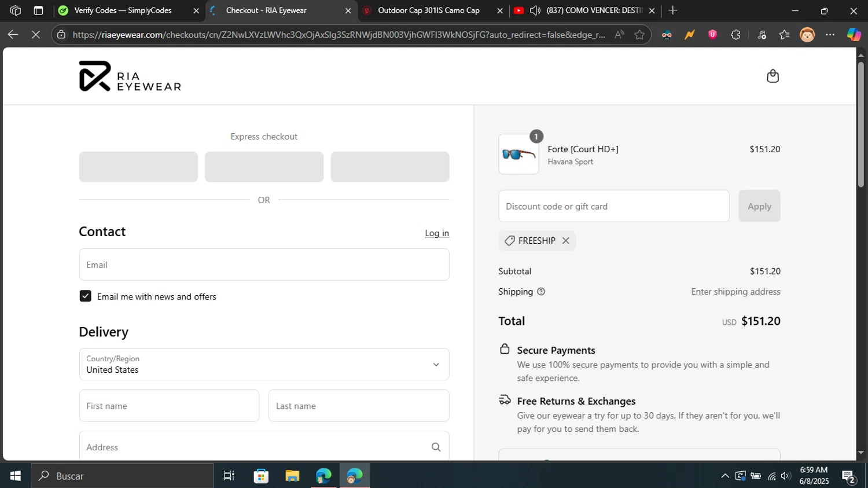Click the Forte sunglasses product thumbnail

[x=518, y=154]
